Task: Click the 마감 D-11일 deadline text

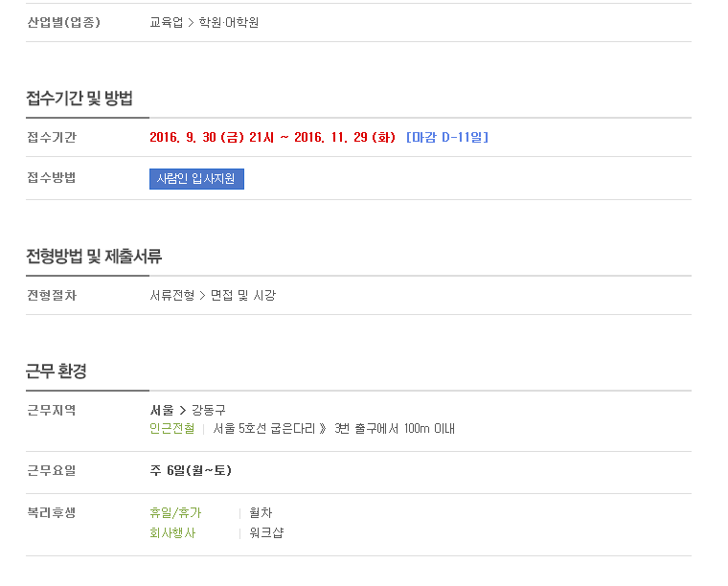Action: click(x=447, y=137)
